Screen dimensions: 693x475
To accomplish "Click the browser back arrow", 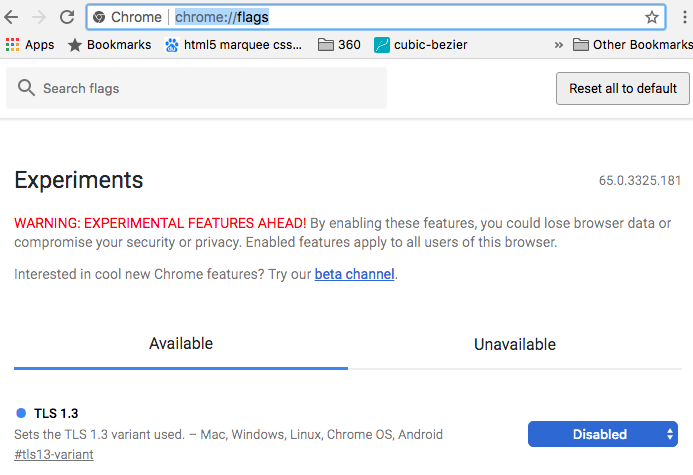I will (x=13, y=17).
